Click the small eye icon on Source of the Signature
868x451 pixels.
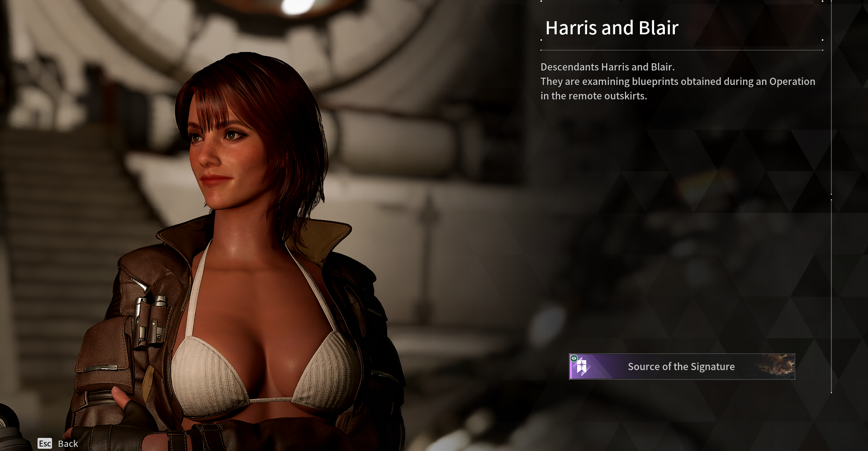coord(574,358)
